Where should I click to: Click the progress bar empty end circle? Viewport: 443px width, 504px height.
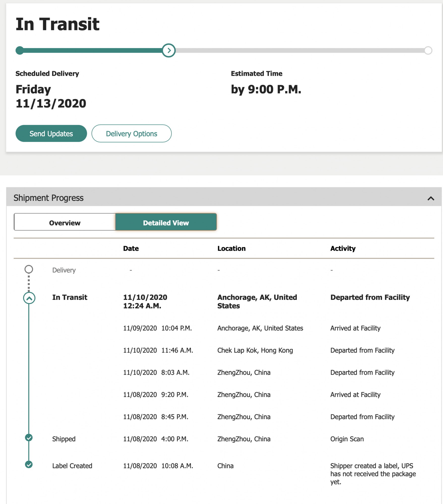[428, 50]
